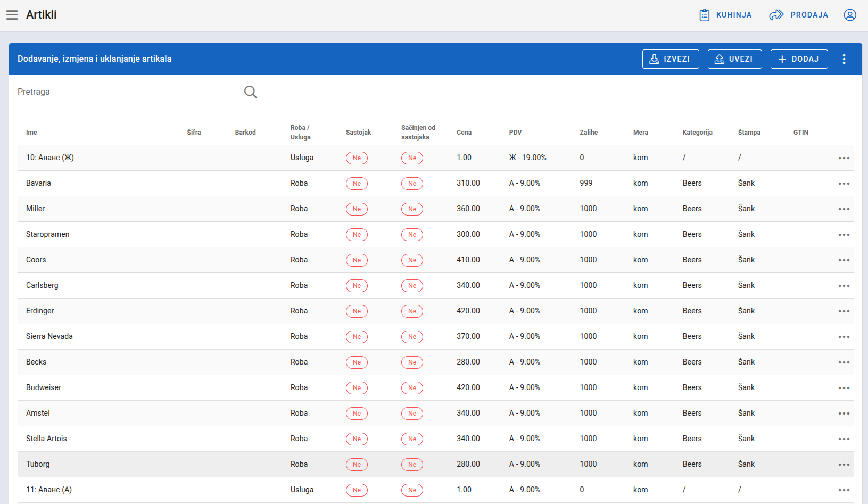The width and height of the screenshot is (868, 504).
Task: Open row options for Carlsberg
Action: 844,286
